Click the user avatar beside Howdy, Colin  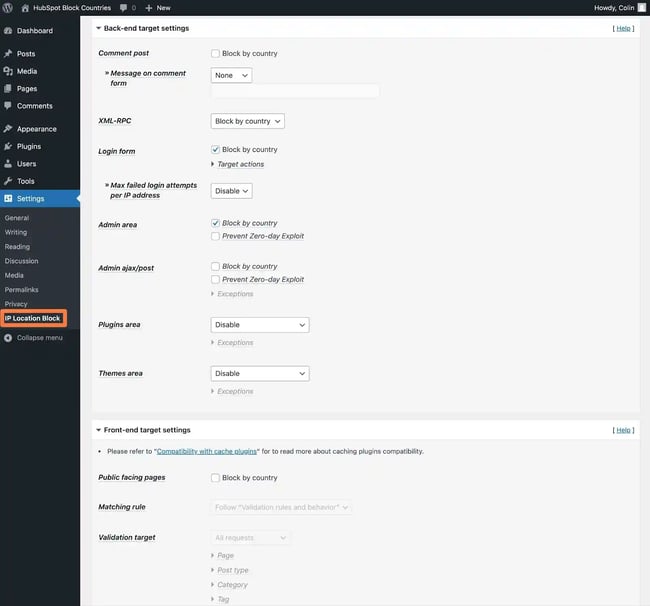point(642,7)
